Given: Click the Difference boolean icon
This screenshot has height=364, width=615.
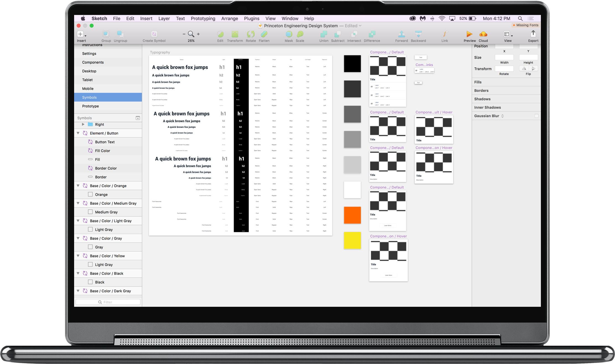Looking at the screenshot, I should (x=372, y=34).
